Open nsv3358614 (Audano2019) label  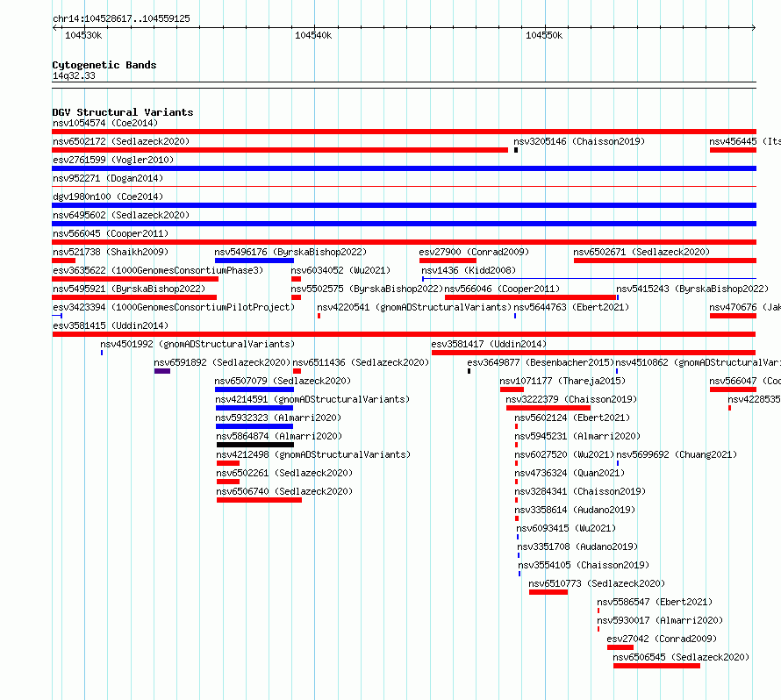(575, 510)
